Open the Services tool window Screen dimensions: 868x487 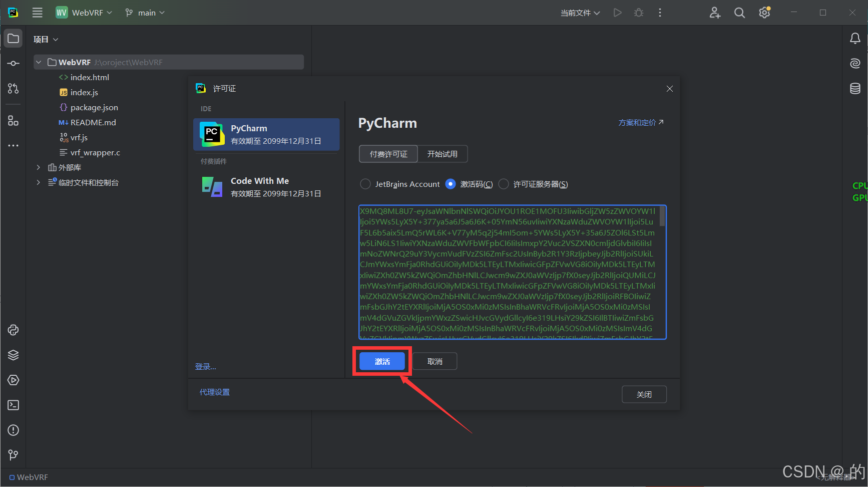[x=14, y=380]
